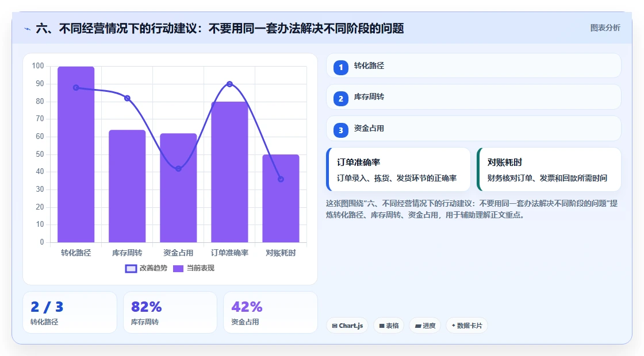Click the 进度 tag

(x=425, y=326)
